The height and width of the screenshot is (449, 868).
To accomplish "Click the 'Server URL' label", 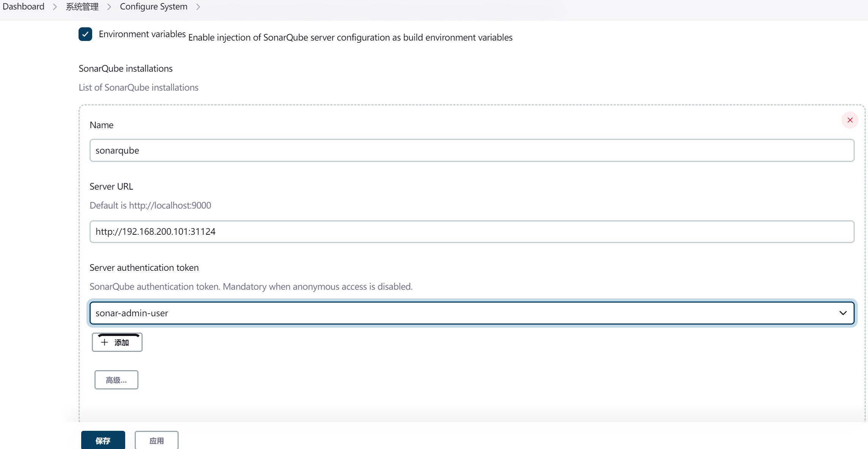I will [111, 187].
